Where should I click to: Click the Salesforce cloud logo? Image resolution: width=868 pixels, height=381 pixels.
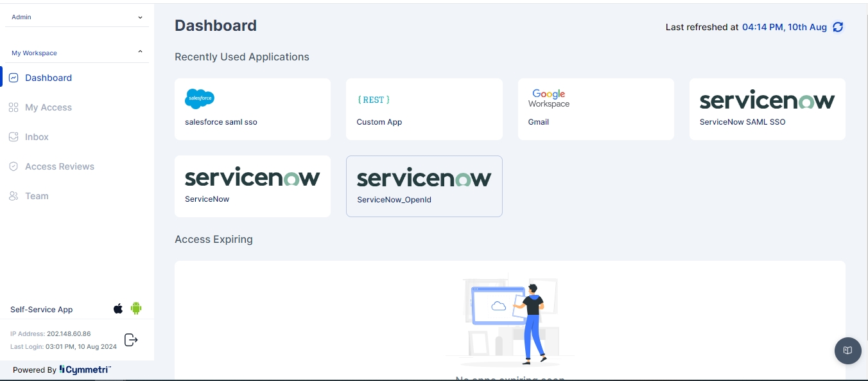[x=200, y=99]
